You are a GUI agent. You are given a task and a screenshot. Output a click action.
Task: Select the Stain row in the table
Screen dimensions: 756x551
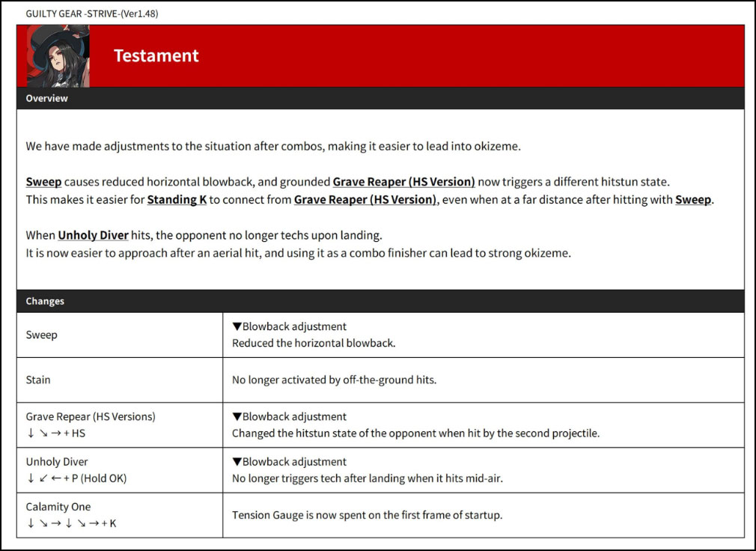point(38,380)
